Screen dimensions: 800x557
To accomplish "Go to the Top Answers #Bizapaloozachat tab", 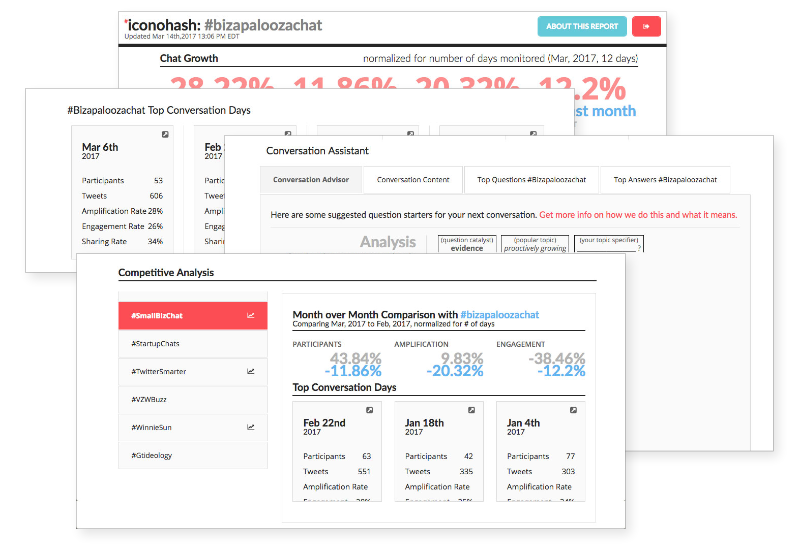I will pyautogui.click(x=665, y=180).
